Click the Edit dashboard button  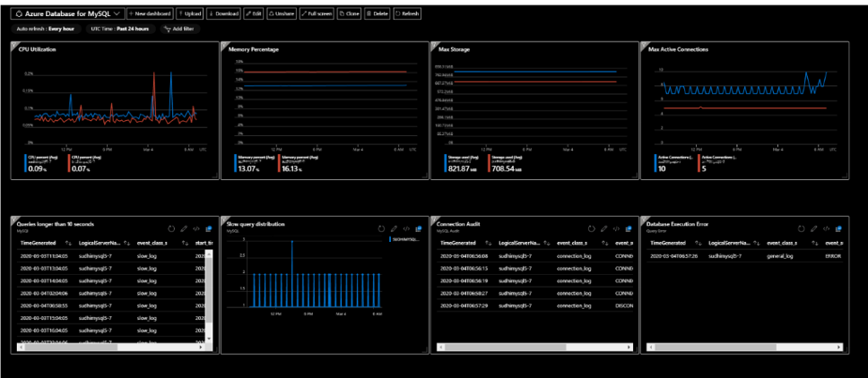click(254, 13)
